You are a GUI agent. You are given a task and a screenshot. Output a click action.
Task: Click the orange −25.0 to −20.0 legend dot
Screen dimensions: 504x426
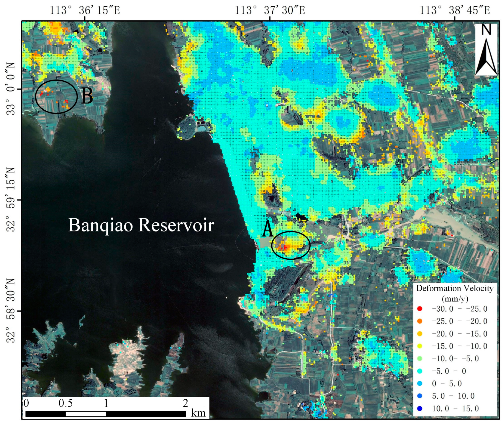point(420,321)
